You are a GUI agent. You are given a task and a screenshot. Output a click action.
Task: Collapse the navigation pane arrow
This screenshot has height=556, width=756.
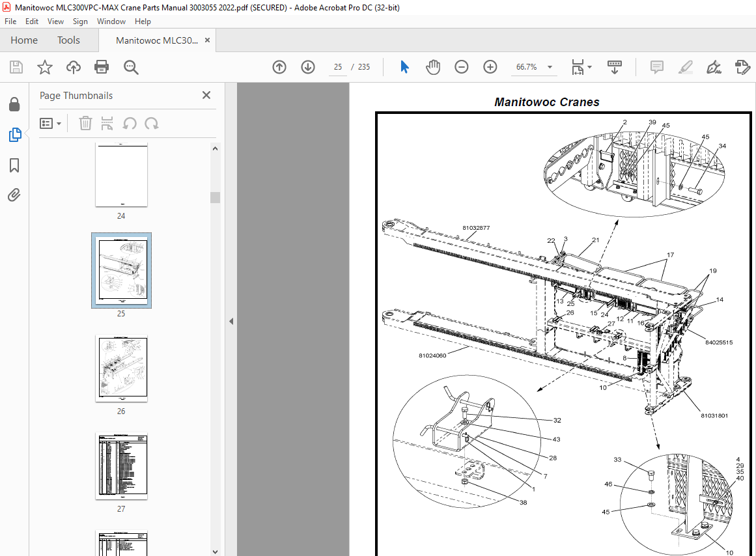click(231, 321)
